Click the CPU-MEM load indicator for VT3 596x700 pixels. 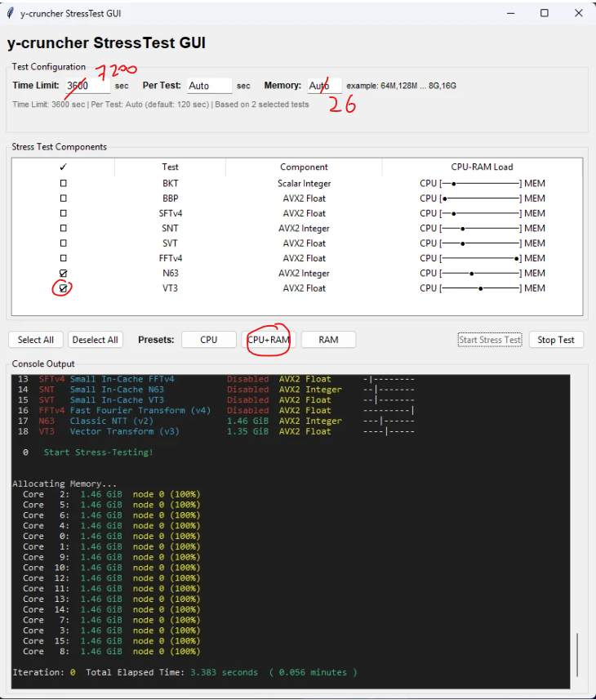tap(482, 288)
